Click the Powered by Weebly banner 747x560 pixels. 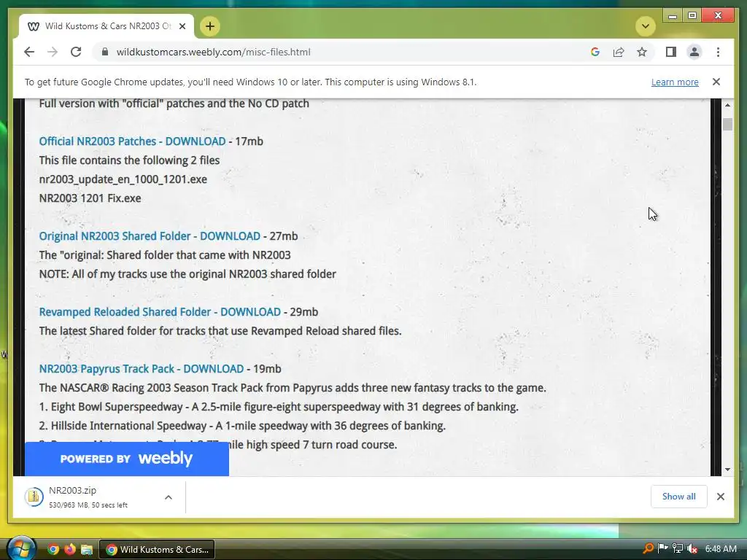pos(127,459)
